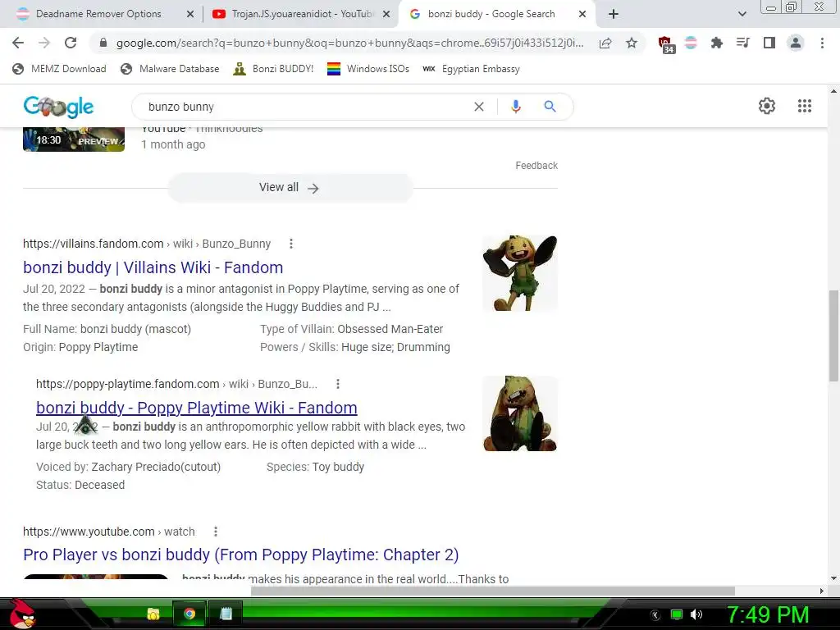Open Google quick settings gear
Viewport: 840px width, 630px height.
pos(767,106)
